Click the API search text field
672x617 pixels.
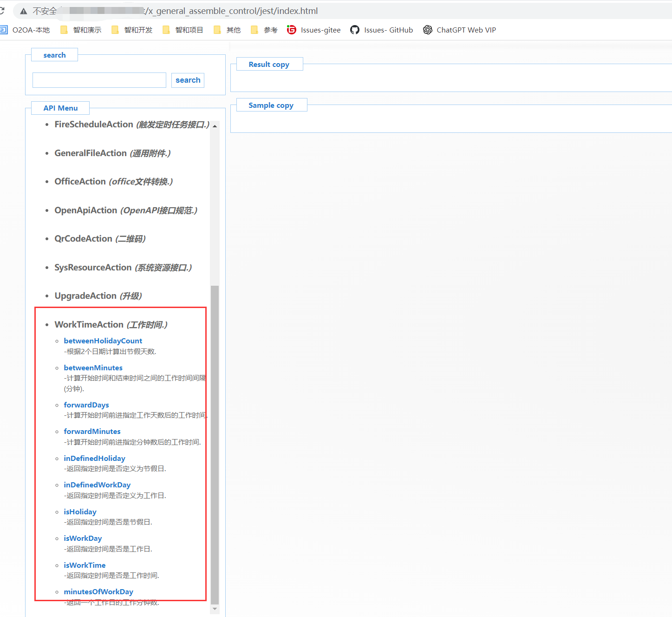pos(99,80)
